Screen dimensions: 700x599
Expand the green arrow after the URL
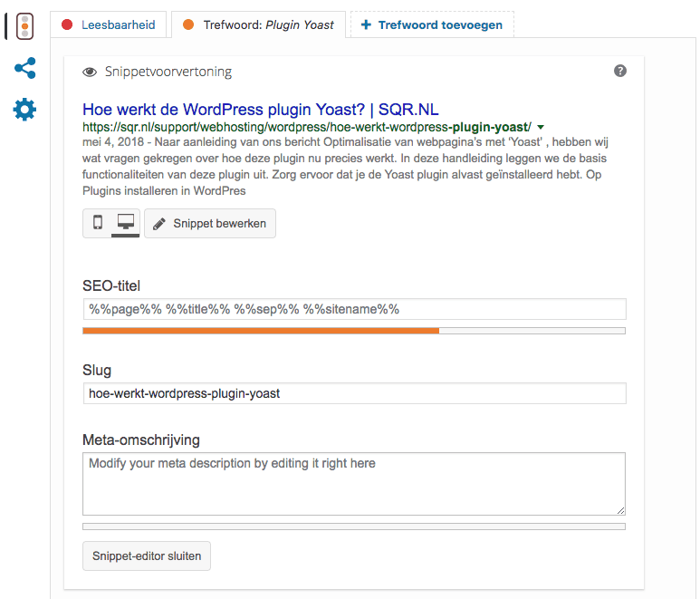(541, 127)
